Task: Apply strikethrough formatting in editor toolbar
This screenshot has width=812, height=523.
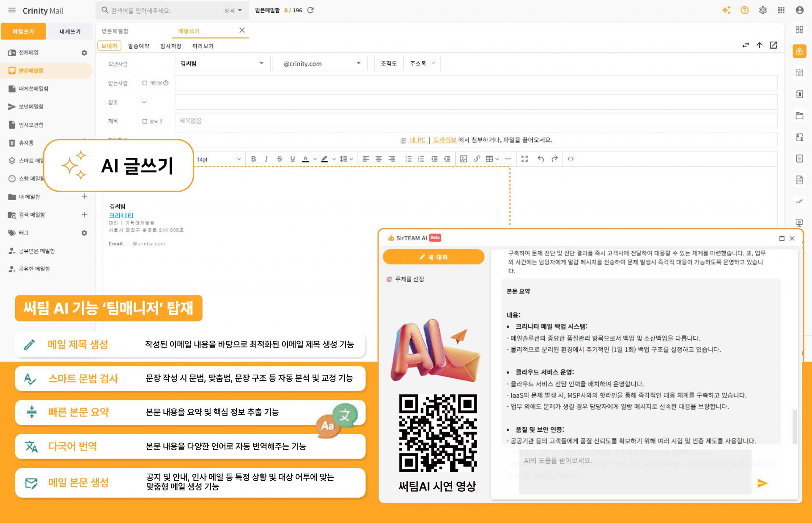Action: (279, 159)
